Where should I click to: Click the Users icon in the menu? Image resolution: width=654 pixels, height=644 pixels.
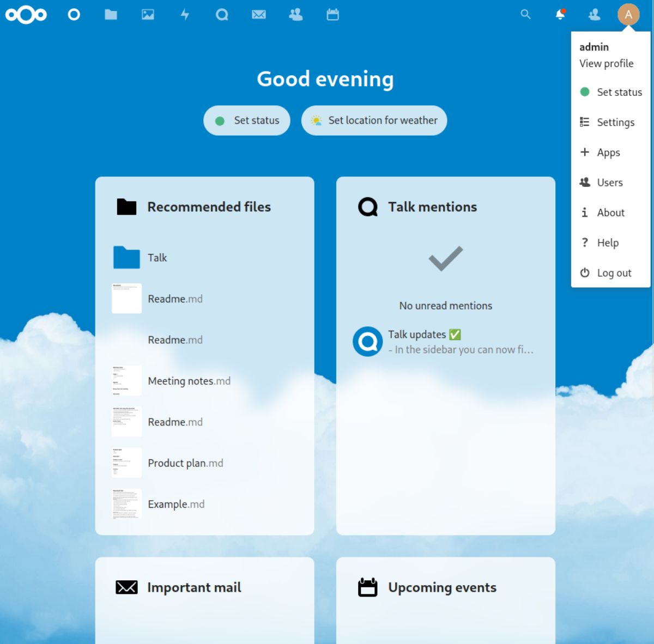(x=585, y=183)
